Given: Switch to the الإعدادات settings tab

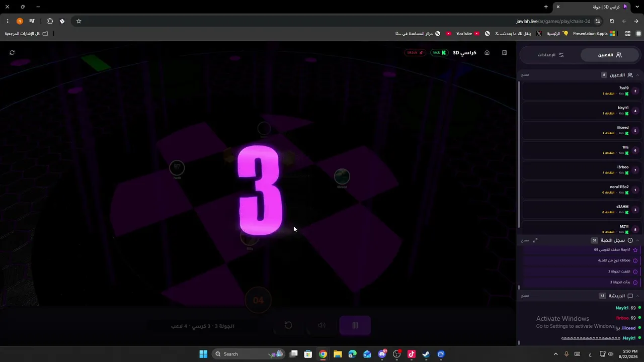Looking at the screenshot, I should (550, 55).
